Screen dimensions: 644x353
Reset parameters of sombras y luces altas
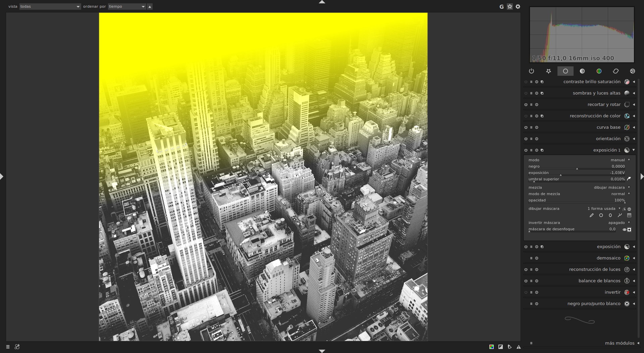coord(537,93)
